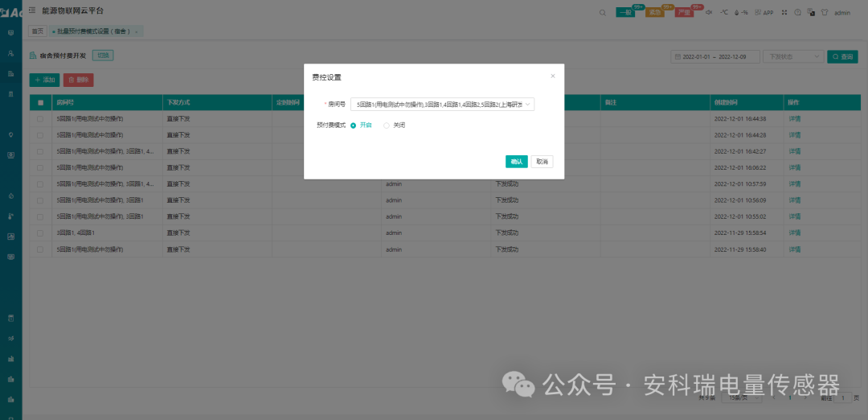Check the row created 2022-12-01 16:44:28
The image size is (868, 420).
pos(40,134)
